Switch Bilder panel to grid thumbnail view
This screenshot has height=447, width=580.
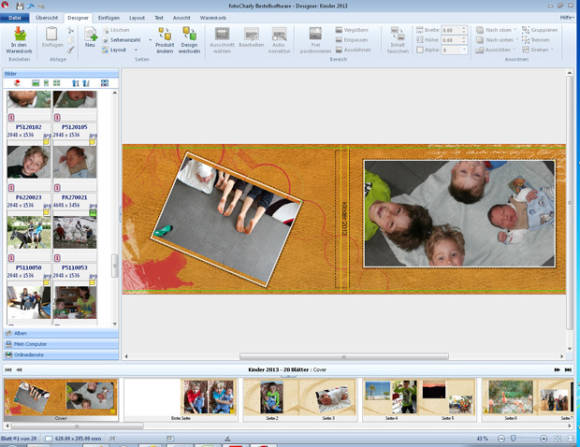[x=57, y=83]
